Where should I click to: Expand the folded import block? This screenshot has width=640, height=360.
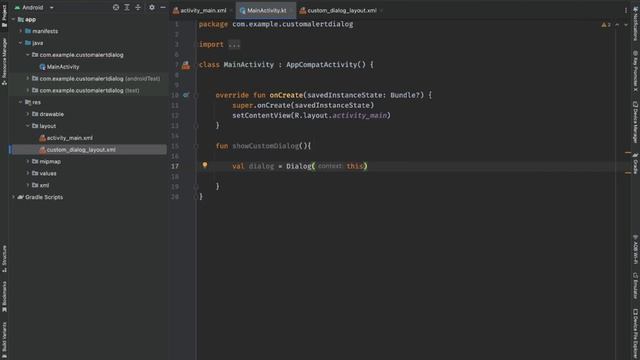click(234, 44)
